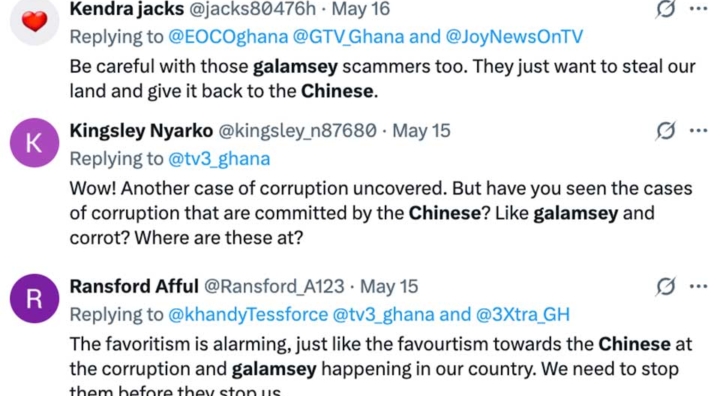720x396 pixels.
Task: Open Ransford Afful's purple R avatar
Action: point(34,299)
